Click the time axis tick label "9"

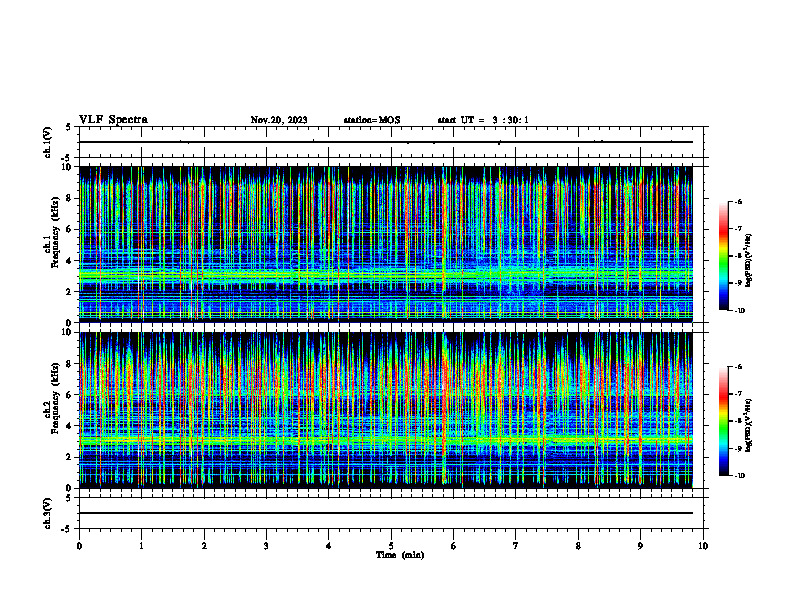pyautogui.click(x=640, y=546)
